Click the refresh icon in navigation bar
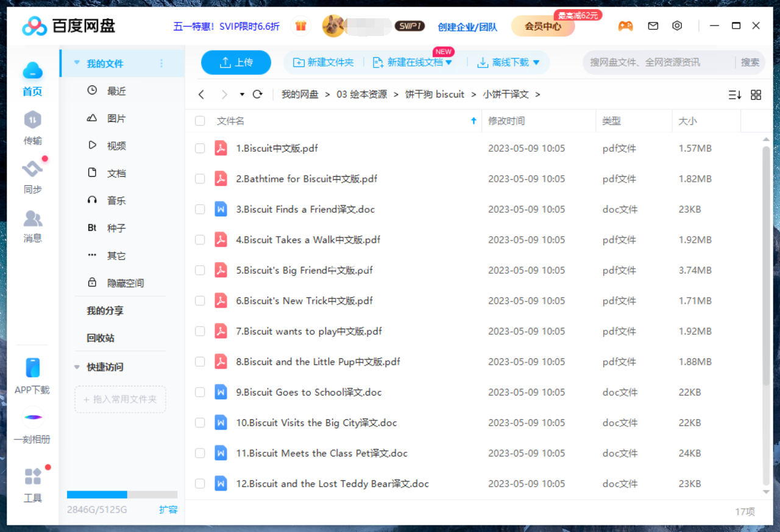This screenshot has width=780, height=532. (x=257, y=94)
